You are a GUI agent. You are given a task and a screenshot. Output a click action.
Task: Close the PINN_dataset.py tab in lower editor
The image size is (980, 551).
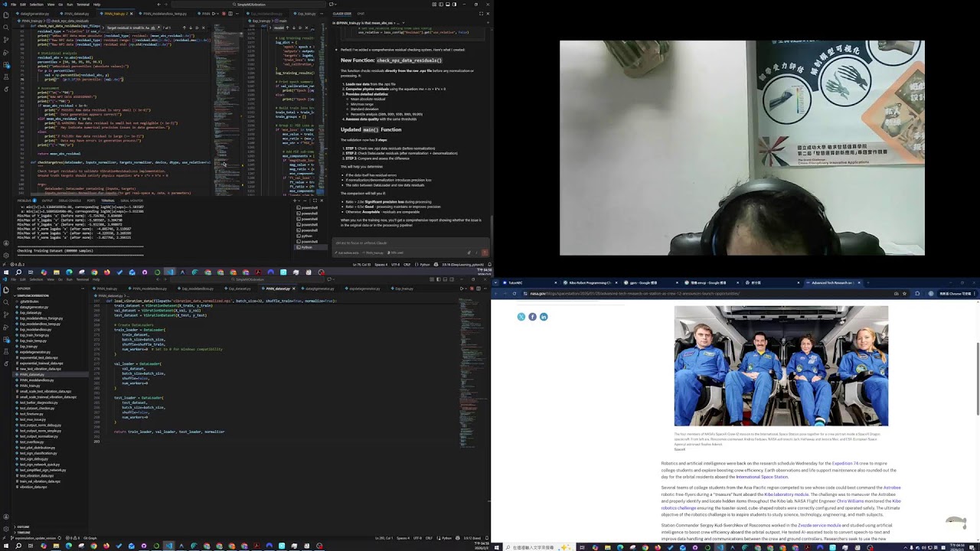tap(294, 289)
